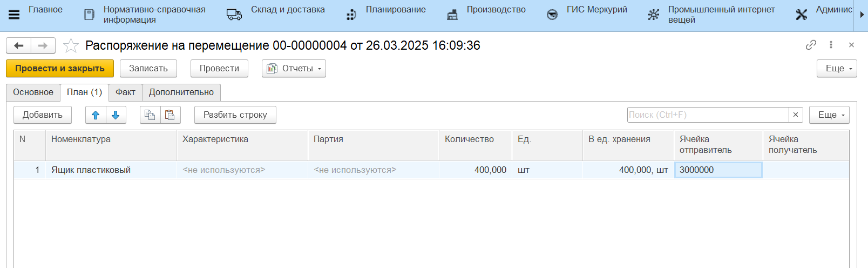This screenshot has width=868, height=268.
Task: Expand the top-right Еще menu
Action: 837,69
